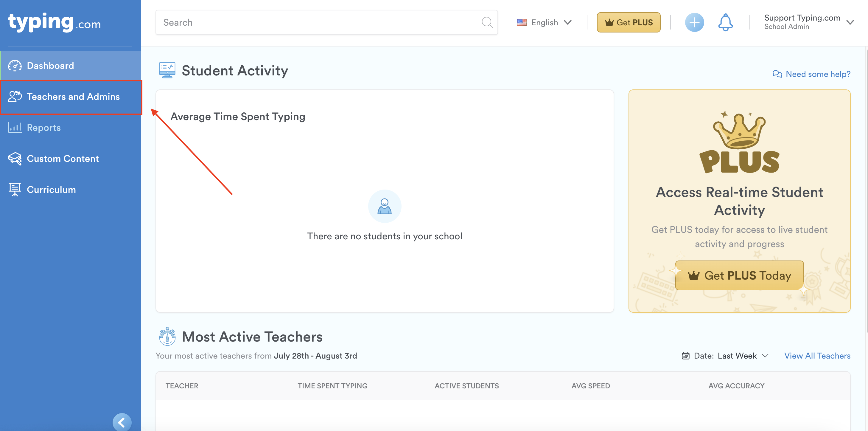This screenshot has width=868, height=431.
Task: Click the Get PLUS button in header
Action: click(x=628, y=23)
